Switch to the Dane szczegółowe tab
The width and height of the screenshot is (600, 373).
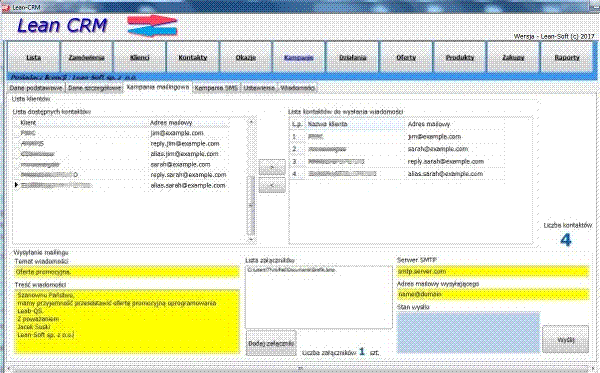95,88
